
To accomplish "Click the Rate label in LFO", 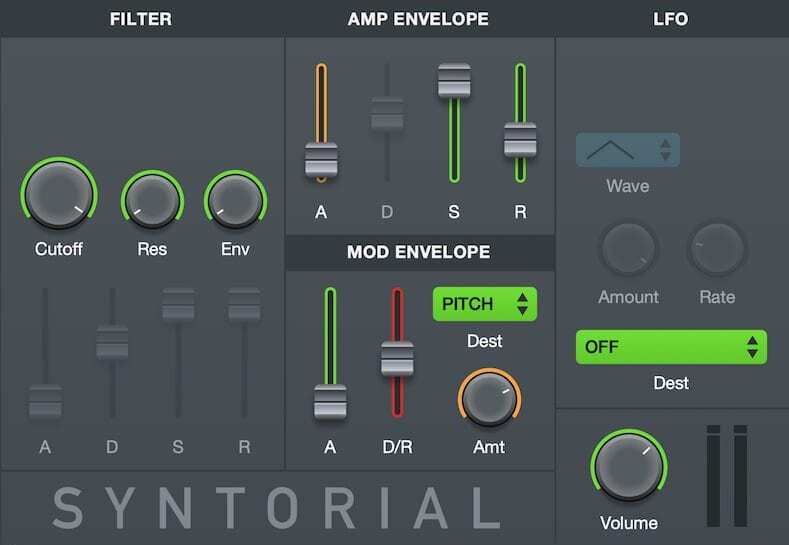I will point(717,297).
